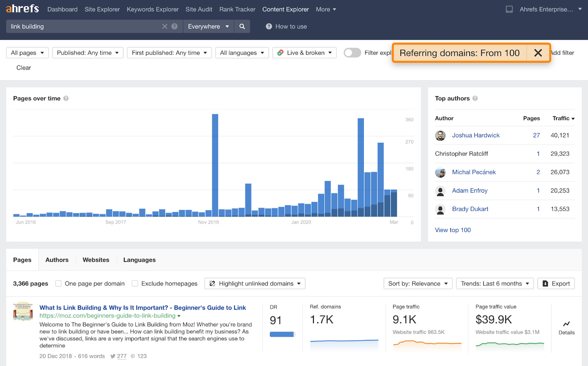Open the View top 100 link
The width and height of the screenshot is (588, 366).
pyautogui.click(x=453, y=230)
